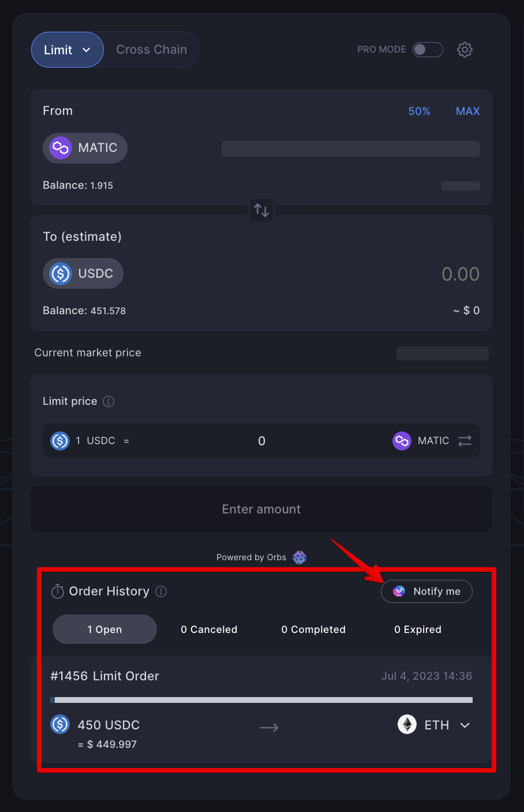
Task: Open the Limit order type dropdown
Action: click(x=67, y=50)
